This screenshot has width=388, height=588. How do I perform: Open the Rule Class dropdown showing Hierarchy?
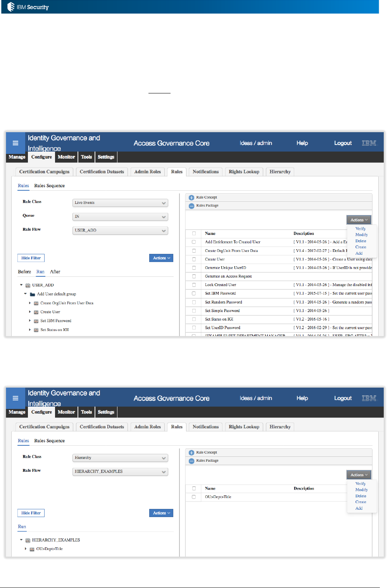[120, 458]
